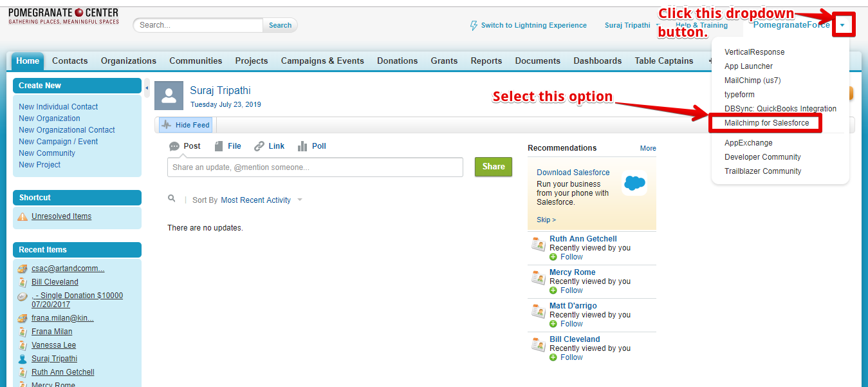Image resolution: width=868 pixels, height=387 pixels.
Task: Select Mailchimp for Salesforce from app menu
Action: pyautogui.click(x=766, y=123)
